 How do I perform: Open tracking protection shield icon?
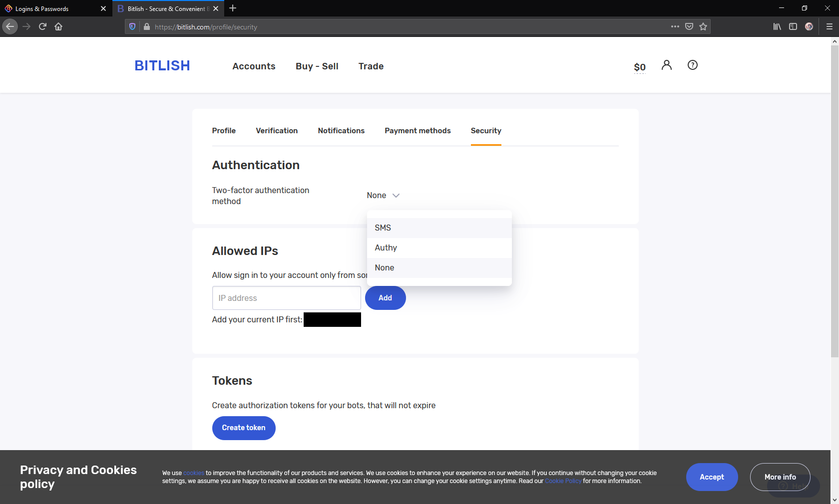[132, 27]
